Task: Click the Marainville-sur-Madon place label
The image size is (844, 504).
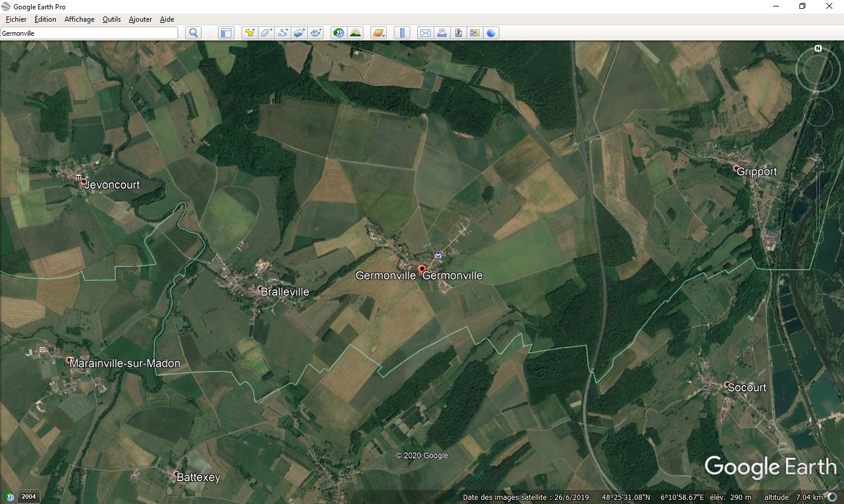Action: pyautogui.click(x=125, y=363)
